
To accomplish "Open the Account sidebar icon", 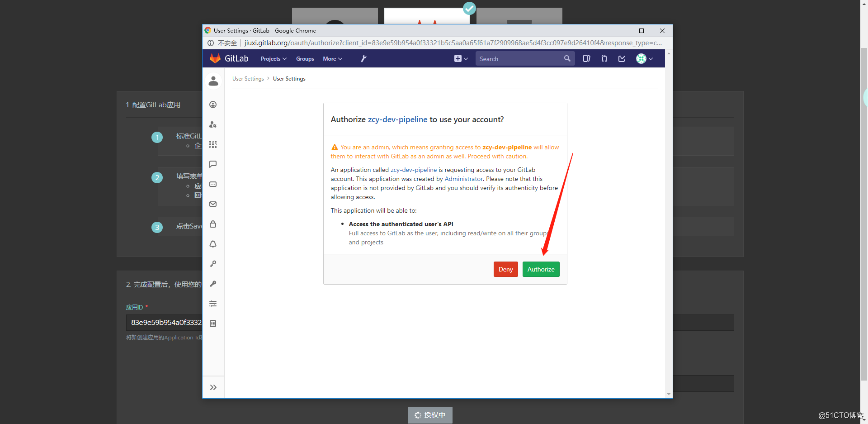I will [213, 124].
